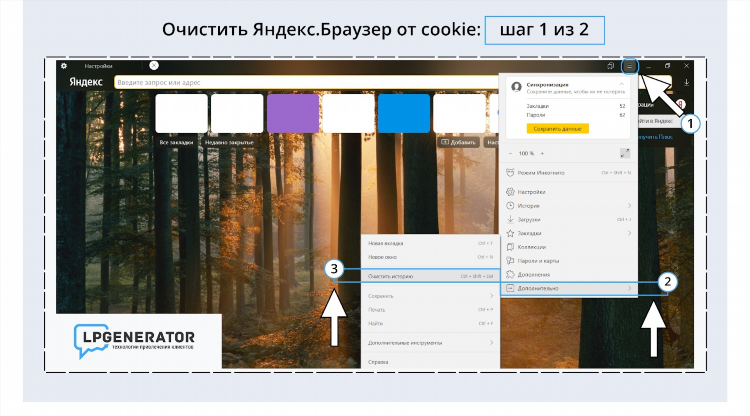Expand the Закладки submenu arrow

coord(629,233)
